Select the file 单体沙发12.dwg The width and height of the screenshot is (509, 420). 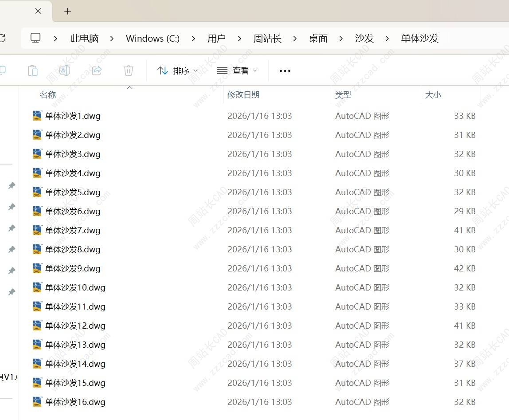click(75, 326)
